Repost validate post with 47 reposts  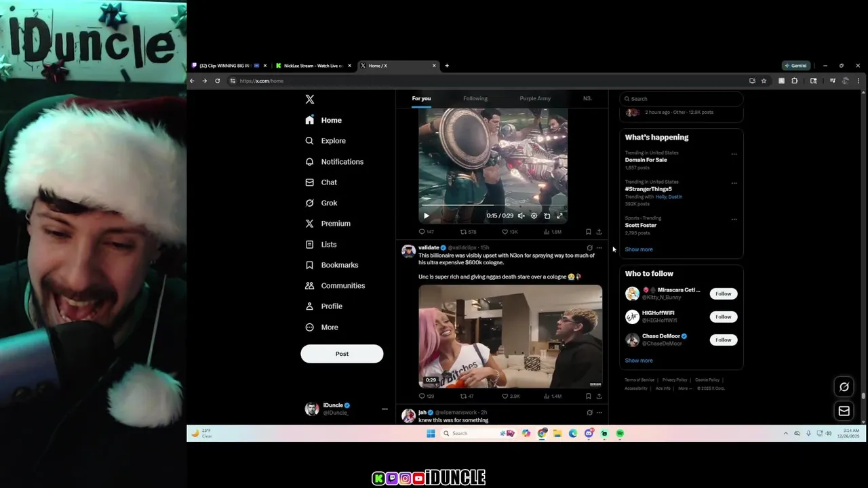point(467,396)
